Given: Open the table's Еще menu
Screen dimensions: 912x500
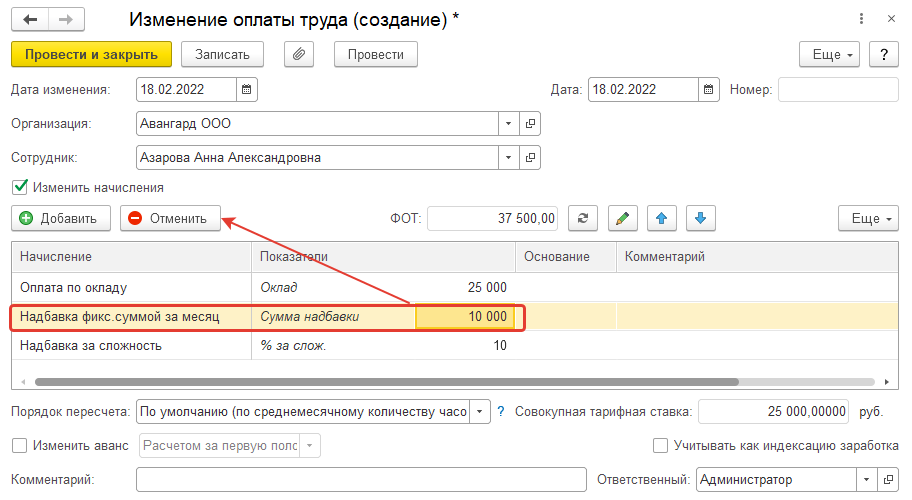Looking at the screenshot, I should click(868, 218).
